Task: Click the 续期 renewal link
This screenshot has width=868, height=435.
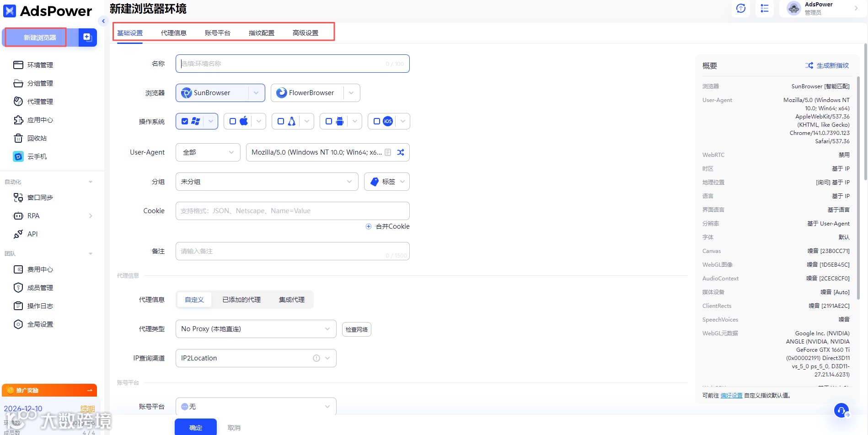Action: pos(87,408)
